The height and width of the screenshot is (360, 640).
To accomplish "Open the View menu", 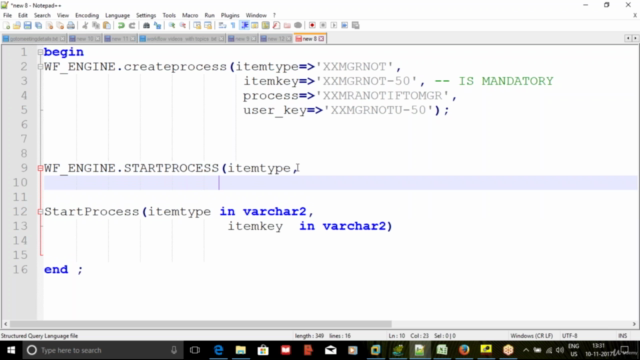I will click(62, 15).
